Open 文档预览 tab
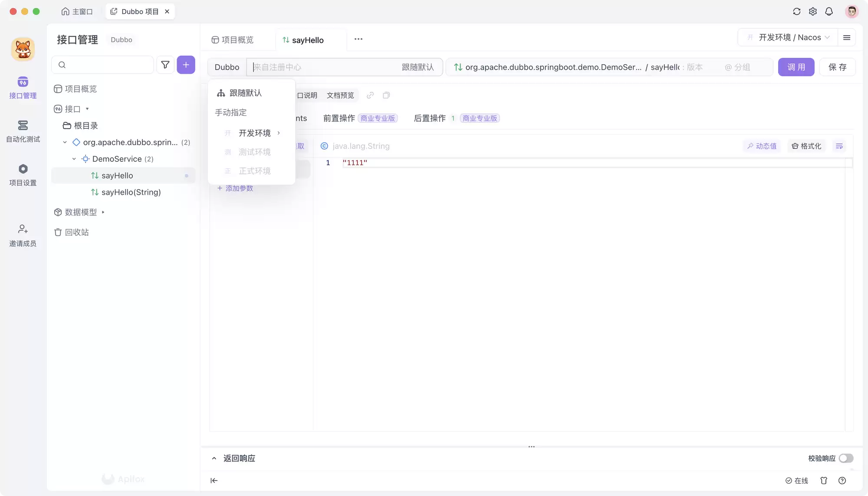868x496 pixels. coord(340,95)
